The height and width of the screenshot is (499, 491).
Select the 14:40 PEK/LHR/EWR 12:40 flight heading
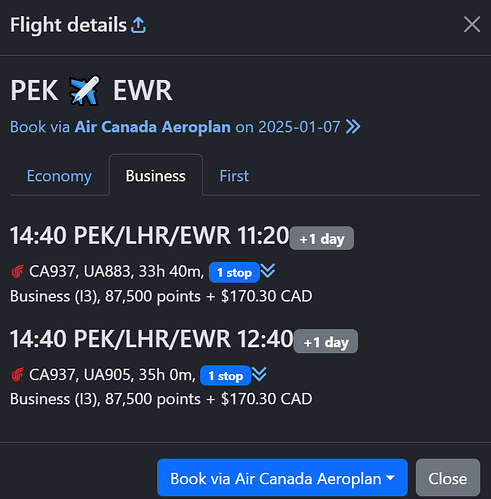pos(152,339)
